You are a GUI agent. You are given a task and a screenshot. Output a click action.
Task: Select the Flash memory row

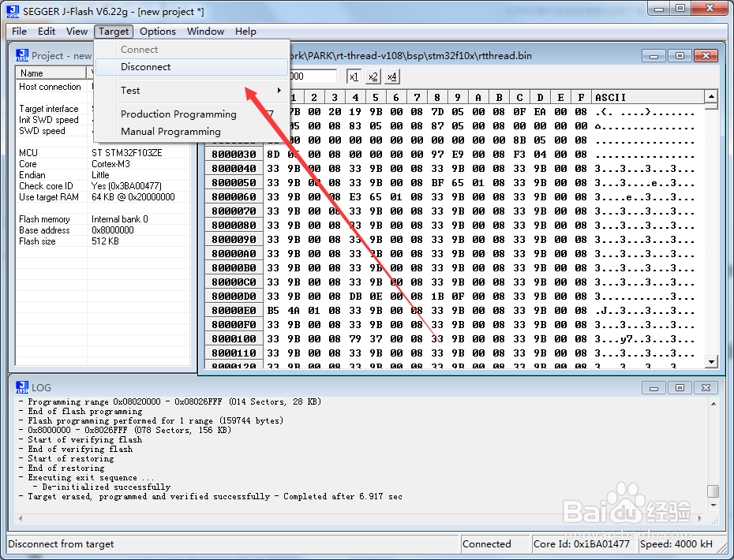pos(103,219)
